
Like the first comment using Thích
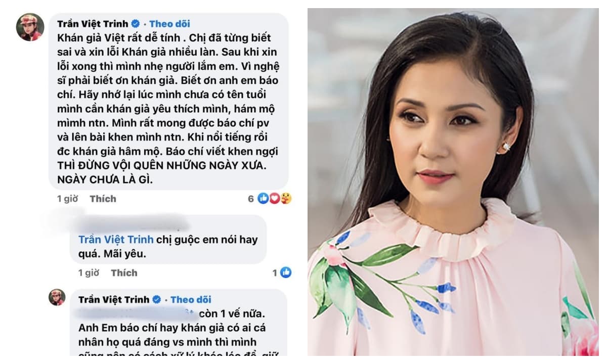pos(103,199)
